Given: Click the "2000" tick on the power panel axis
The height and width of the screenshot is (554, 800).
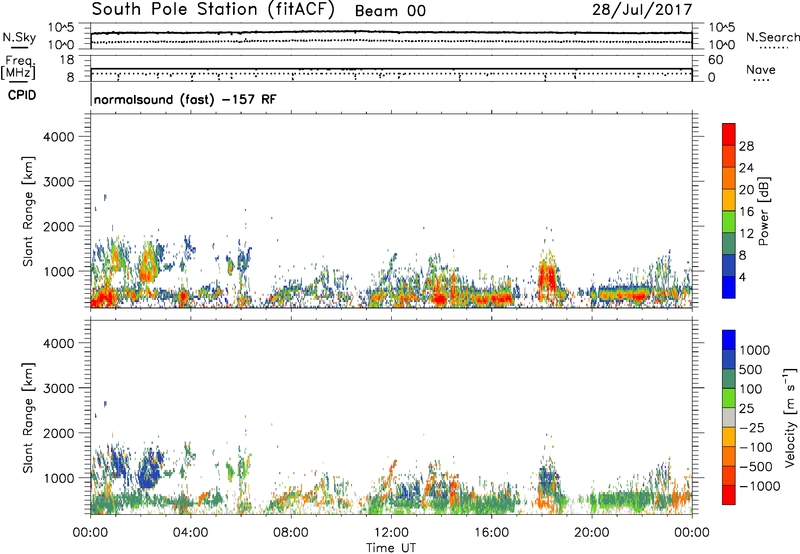Looking at the screenshot, I should [x=58, y=227].
